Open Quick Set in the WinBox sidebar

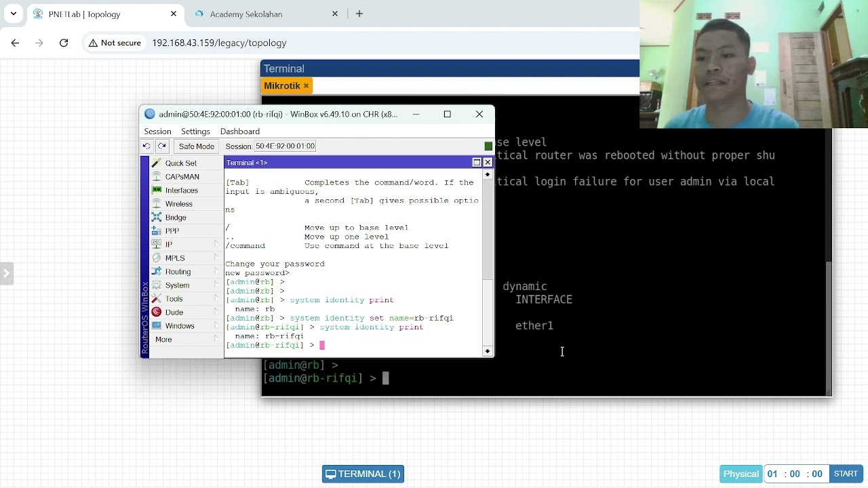coord(180,163)
